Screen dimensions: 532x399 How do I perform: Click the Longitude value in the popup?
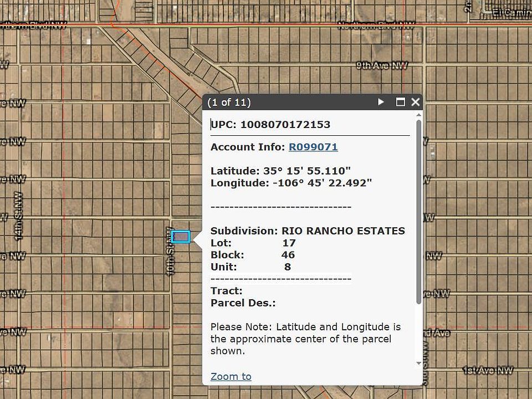click(x=322, y=183)
